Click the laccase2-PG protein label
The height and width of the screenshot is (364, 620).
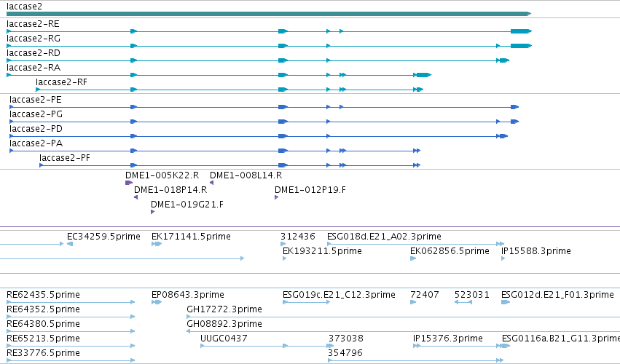tap(36, 114)
